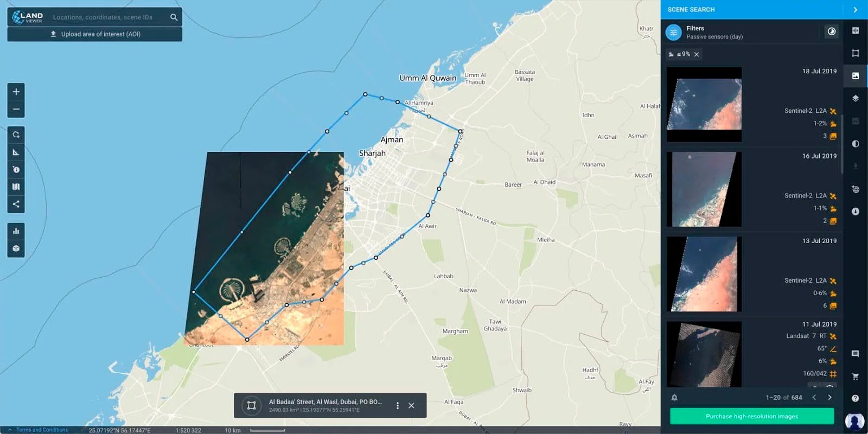Click the Ajman city label on map
Viewport: 868px width, 434px height.
[392, 140]
